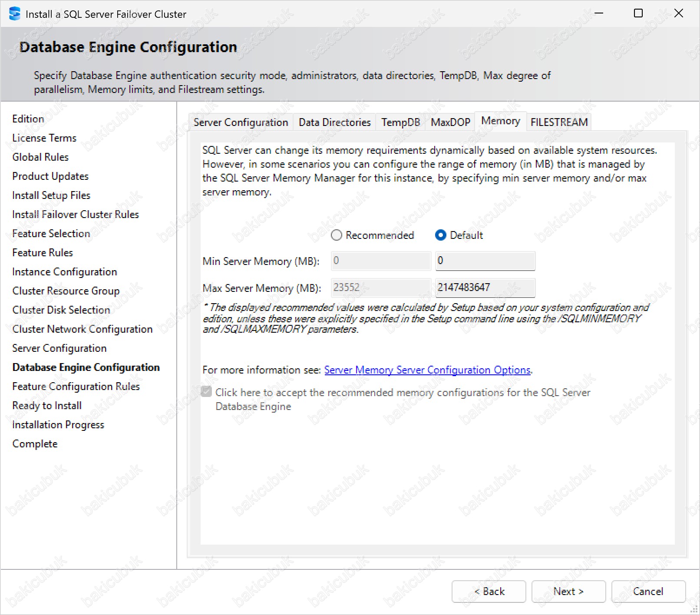
Task: Open the MaxDOP tab
Action: coord(450,122)
